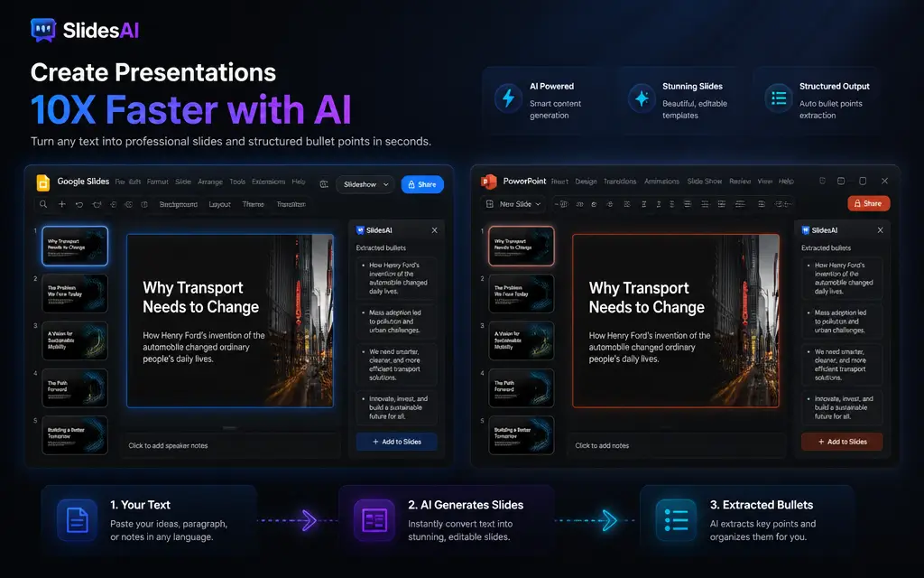This screenshot has height=578, width=924.
Task: Click the search magnifier in Google Slides toolbar
Action: point(43,204)
